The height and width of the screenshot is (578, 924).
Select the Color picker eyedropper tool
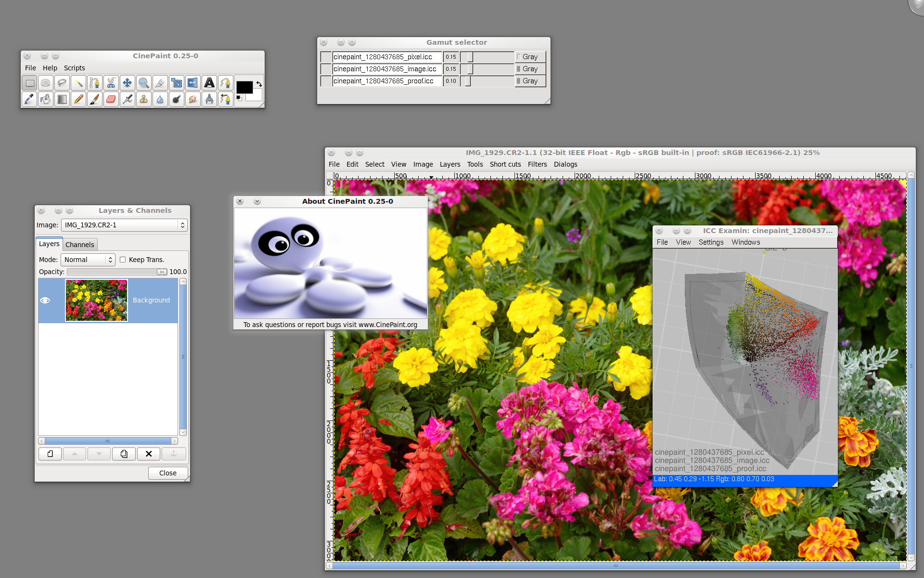30,99
